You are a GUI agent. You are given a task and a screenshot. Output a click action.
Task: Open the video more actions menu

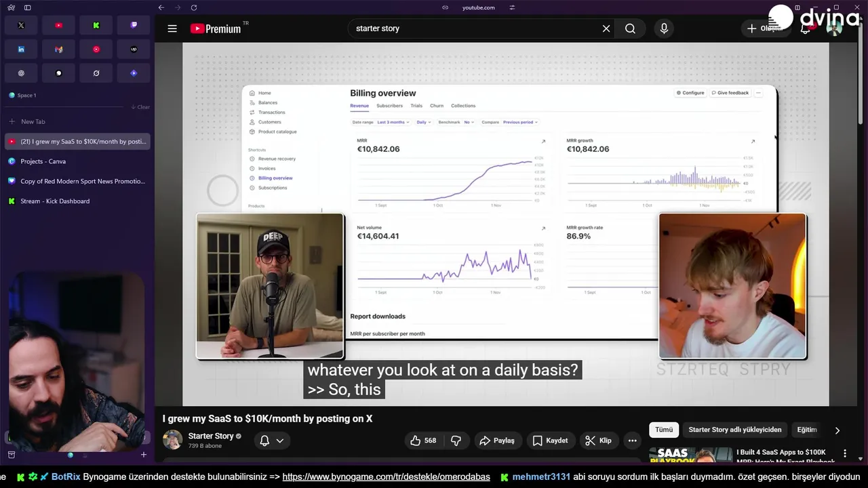[x=633, y=441]
